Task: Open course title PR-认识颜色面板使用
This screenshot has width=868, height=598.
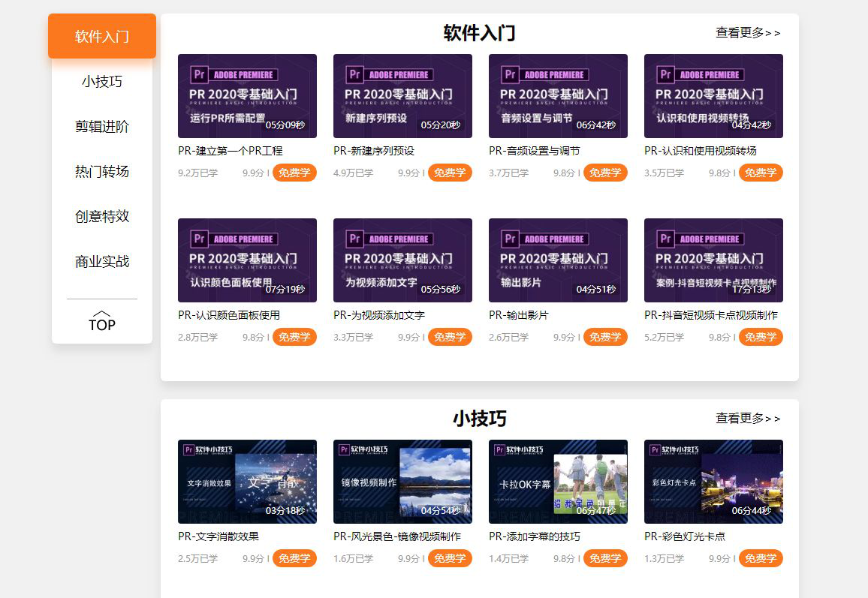Action: (x=228, y=315)
